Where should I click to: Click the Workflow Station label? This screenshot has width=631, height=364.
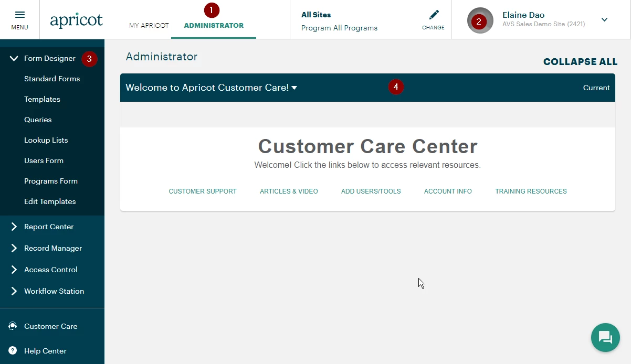pyautogui.click(x=54, y=291)
